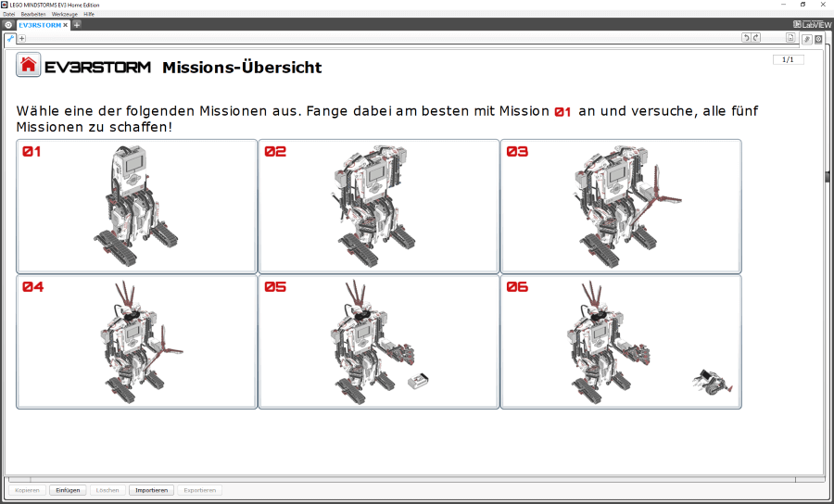Click the Importieren button
The width and height of the screenshot is (834, 504).
[x=152, y=490]
